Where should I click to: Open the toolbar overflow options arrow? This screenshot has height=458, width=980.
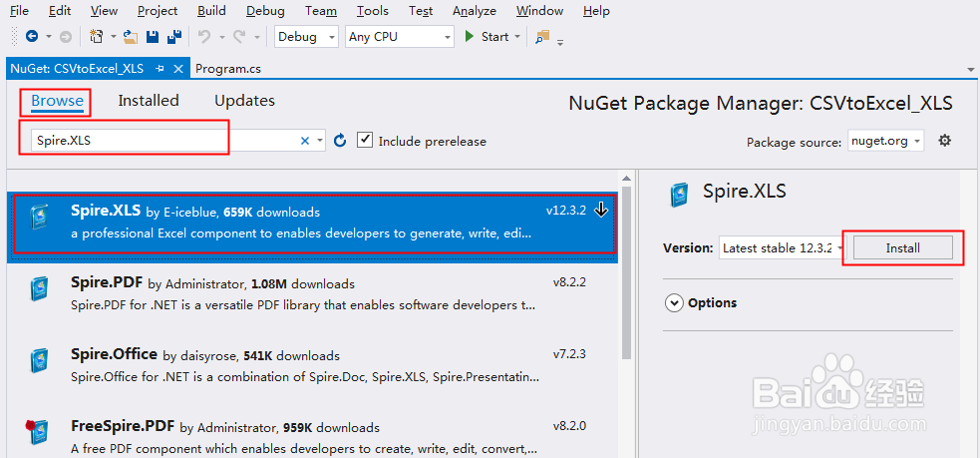tap(560, 42)
